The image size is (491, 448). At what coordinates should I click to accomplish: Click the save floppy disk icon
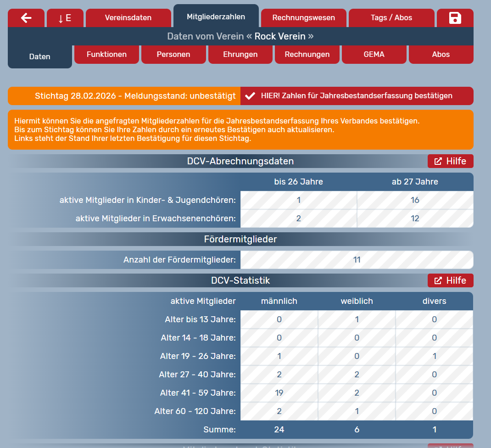[x=455, y=18]
